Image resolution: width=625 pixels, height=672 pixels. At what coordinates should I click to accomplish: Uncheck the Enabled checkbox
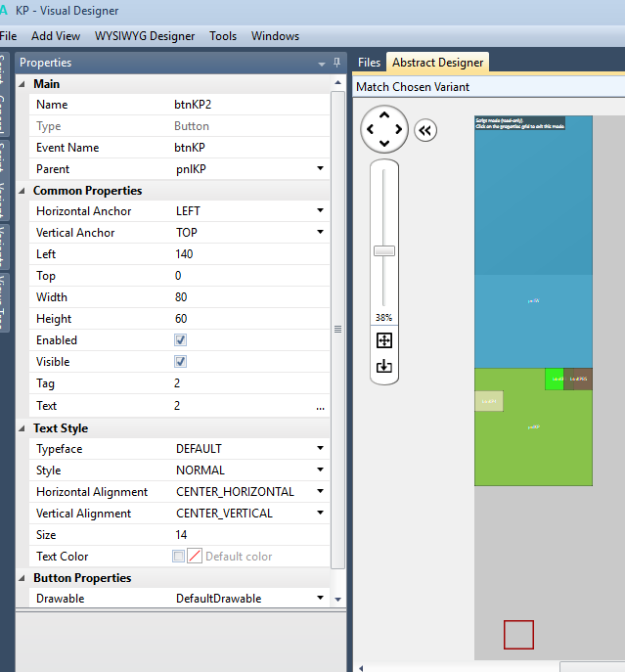pos(181,340)
